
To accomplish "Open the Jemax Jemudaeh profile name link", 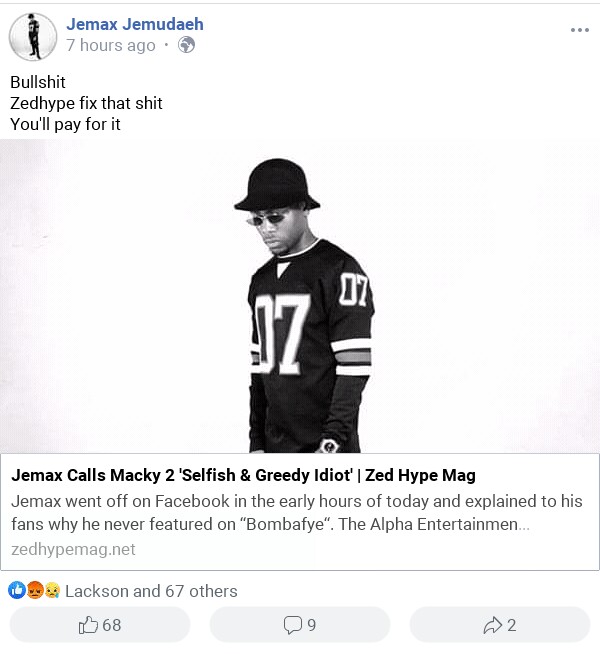I will 134,23.
